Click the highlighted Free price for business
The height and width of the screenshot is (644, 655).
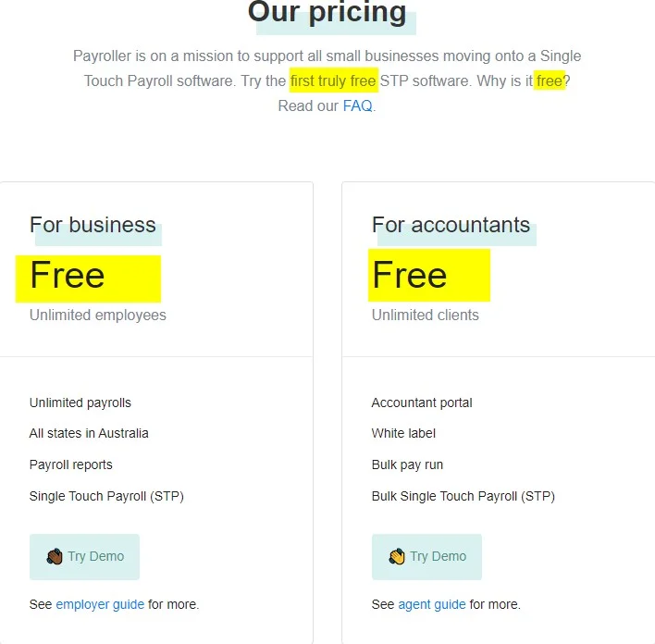point(68,276)
